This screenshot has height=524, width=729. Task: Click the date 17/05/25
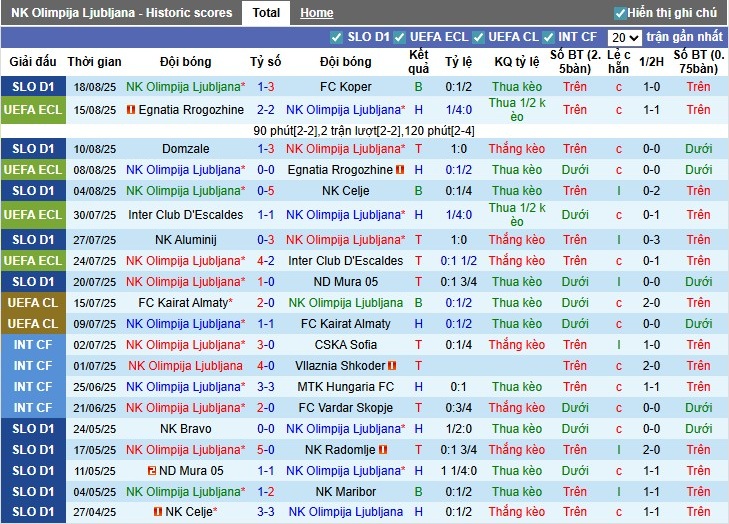point(94,451)
